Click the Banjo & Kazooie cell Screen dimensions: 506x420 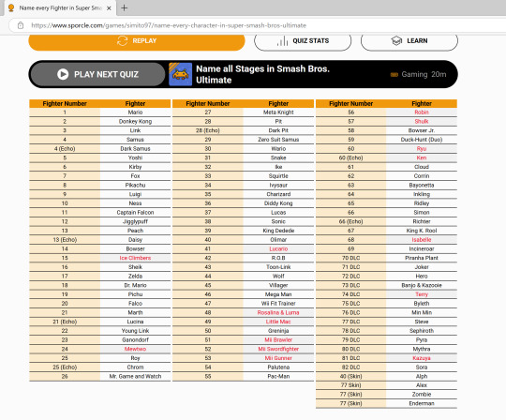[x=422, y=285]
